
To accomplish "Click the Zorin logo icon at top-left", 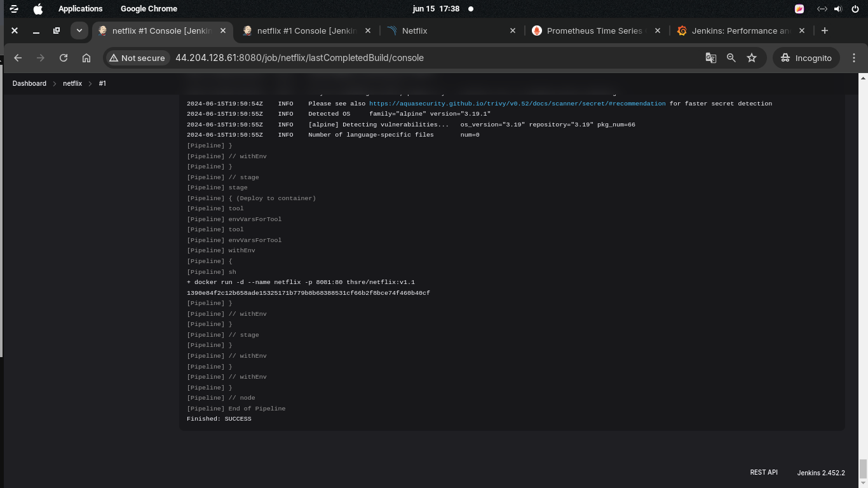I will pyautogui.click(x=14, y=9).
